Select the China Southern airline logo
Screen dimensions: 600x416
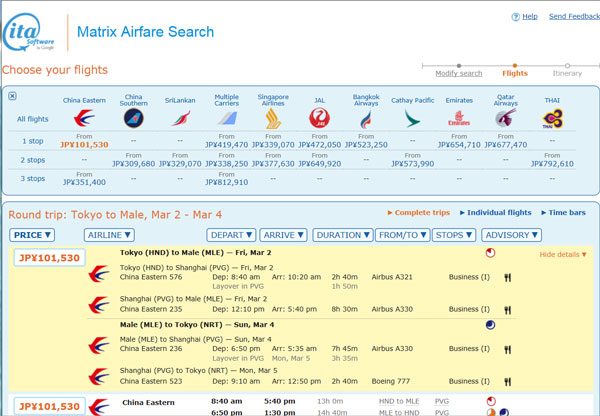(134, 118)
